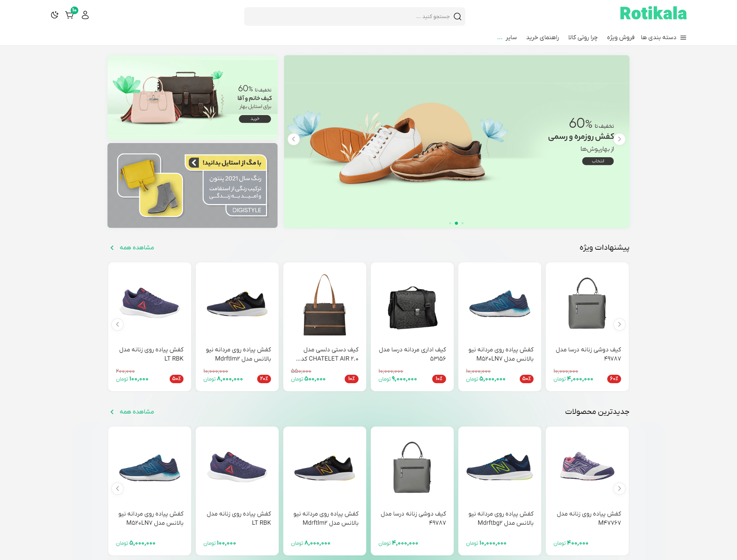Open M47767 Reebok shoe in newest products
This screenshot has width=737, height=560.
pyautogui.click(x=587, y=466)
